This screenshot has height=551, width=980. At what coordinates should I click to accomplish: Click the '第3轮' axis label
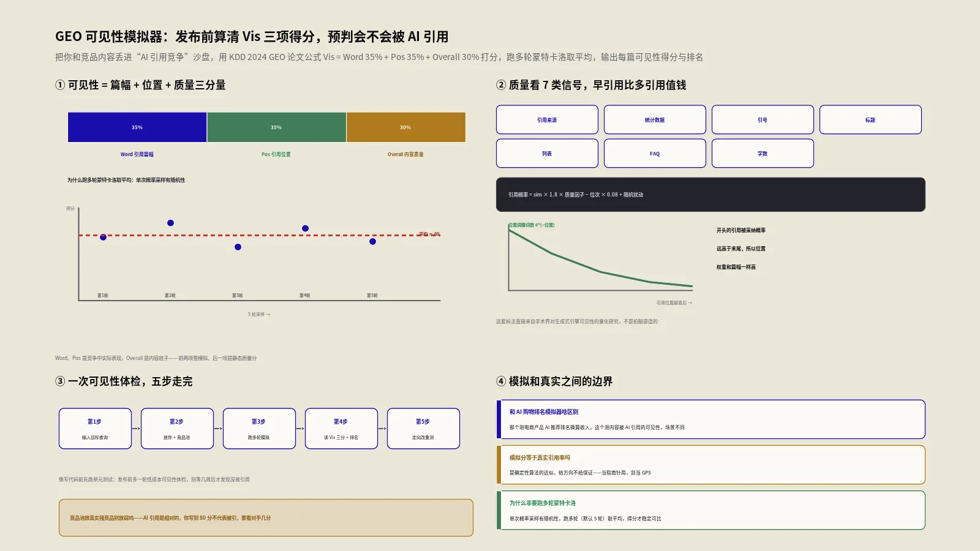pos(238,295)
